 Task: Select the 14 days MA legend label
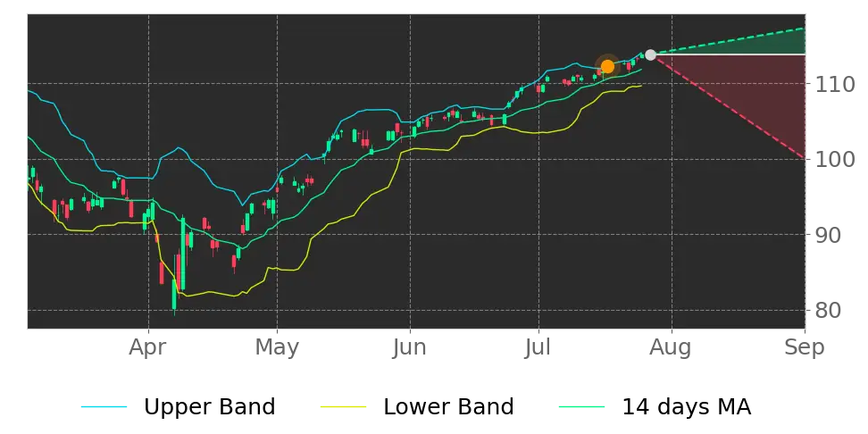coord(687,407)
